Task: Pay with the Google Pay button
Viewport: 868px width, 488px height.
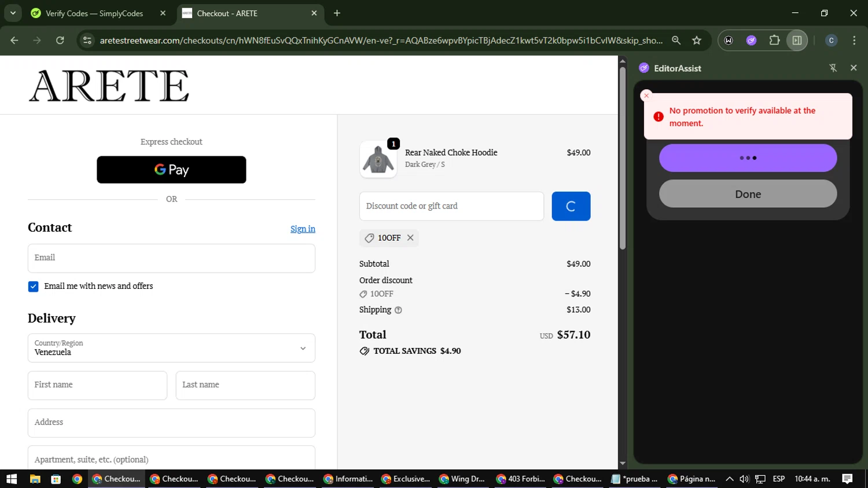Action: coord(171,170)
